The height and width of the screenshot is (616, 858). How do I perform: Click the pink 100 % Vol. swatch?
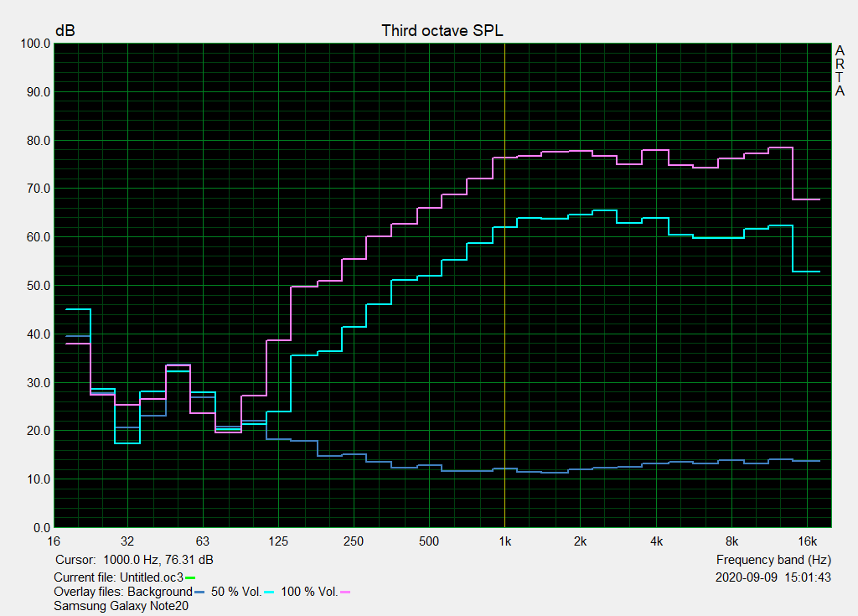[344, 592]
